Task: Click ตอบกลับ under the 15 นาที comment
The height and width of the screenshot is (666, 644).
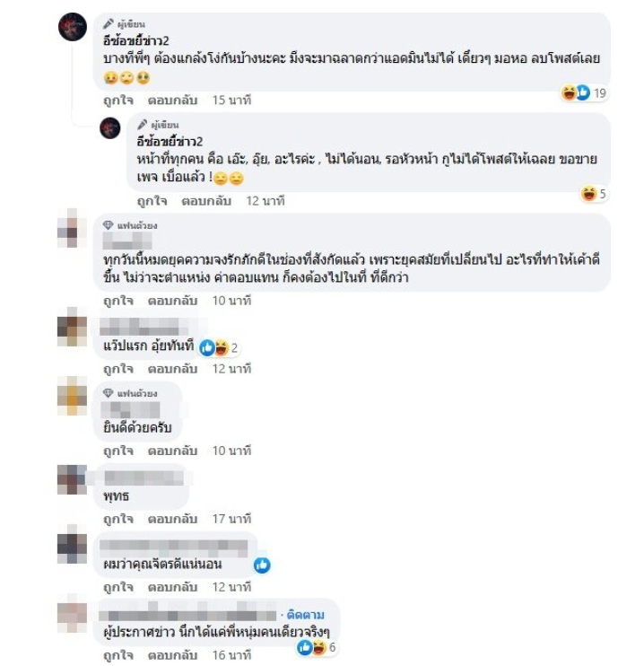Action: (172, 101)
